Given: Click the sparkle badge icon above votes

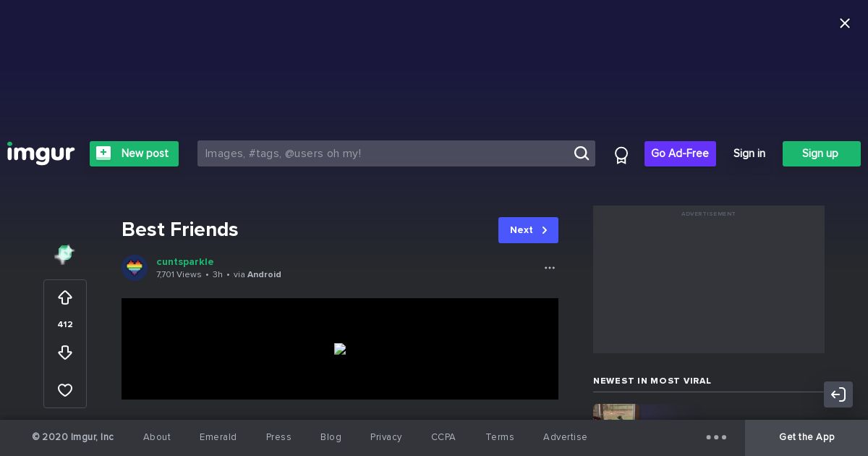Looking at the screenshot, I should 64,253.
